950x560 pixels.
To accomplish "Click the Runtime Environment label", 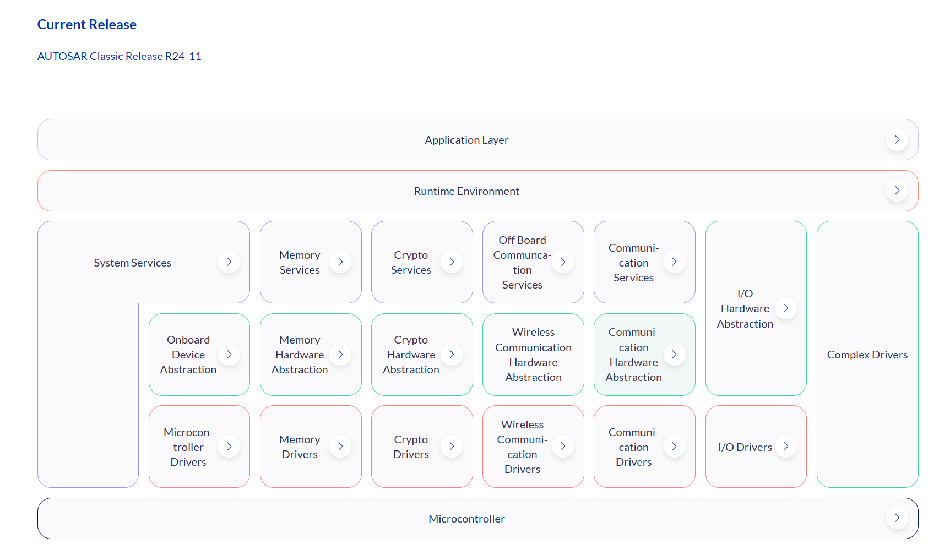I will (466, 191).
